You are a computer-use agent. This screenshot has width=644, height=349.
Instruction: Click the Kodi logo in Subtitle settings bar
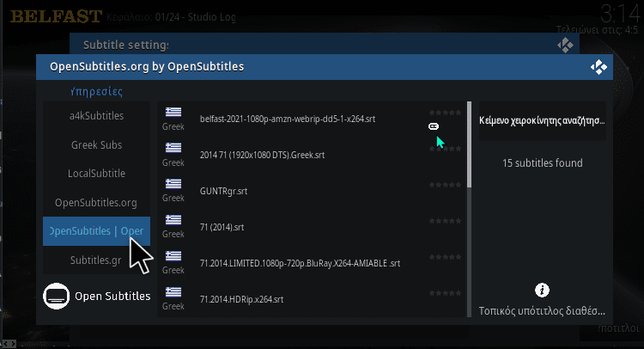(565, 46)
